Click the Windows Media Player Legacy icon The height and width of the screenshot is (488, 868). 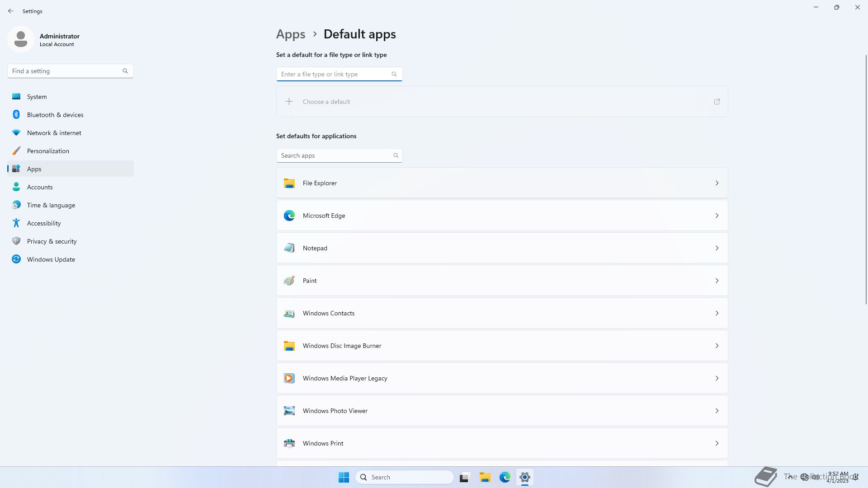[x=289, y=378]
